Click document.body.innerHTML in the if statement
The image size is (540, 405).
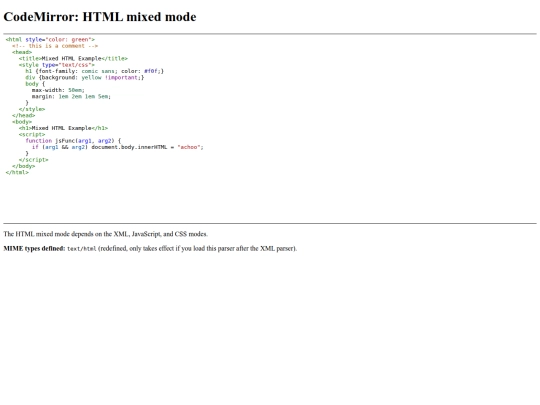129,147
